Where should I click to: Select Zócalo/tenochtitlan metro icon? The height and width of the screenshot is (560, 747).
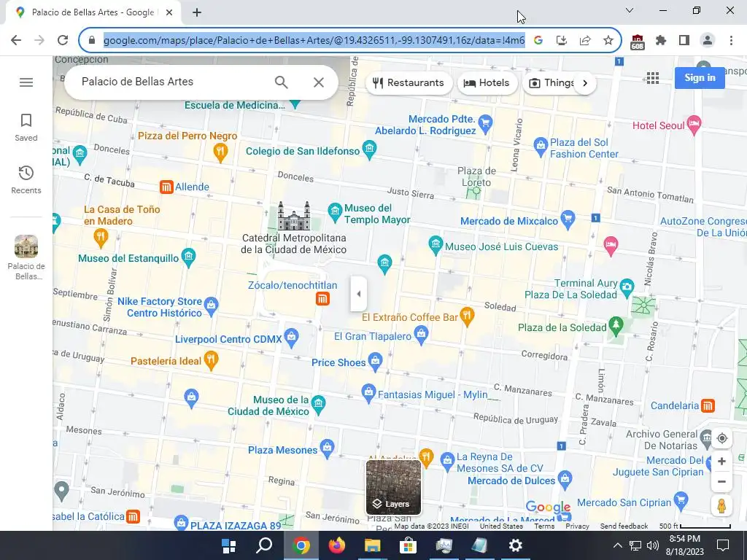(322, 299)
